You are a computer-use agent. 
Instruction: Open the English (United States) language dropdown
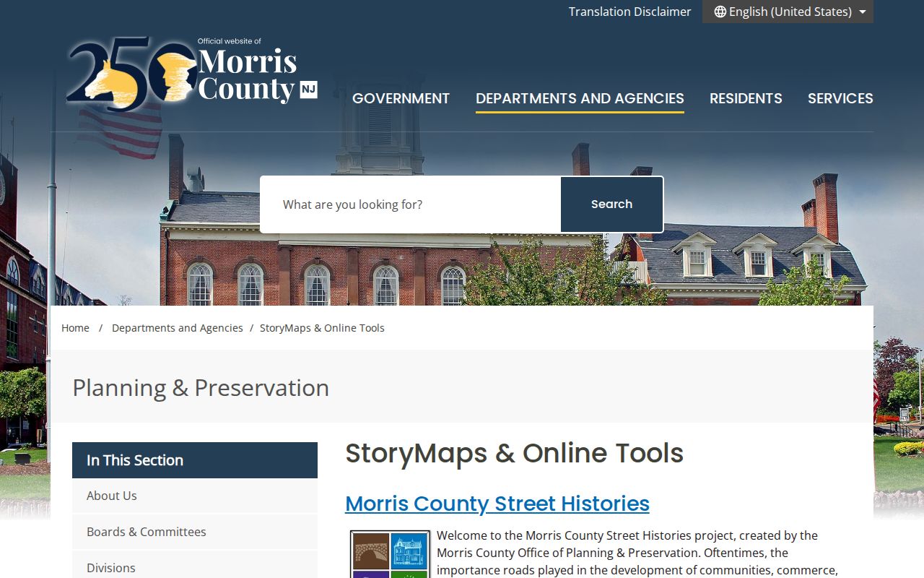point(788,12)
